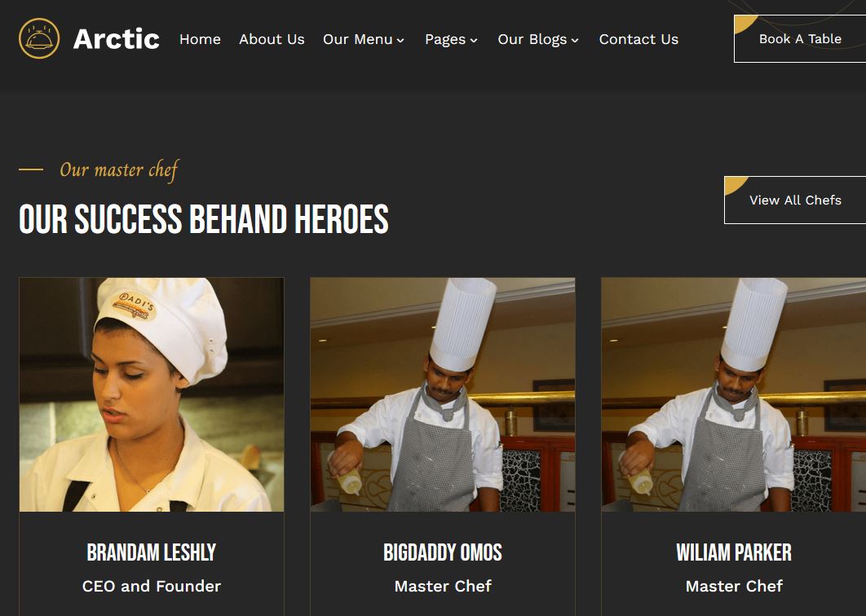Click the Arctic cloche logo icon
This screenshot has height=616, width=866.
pos(38,38)
